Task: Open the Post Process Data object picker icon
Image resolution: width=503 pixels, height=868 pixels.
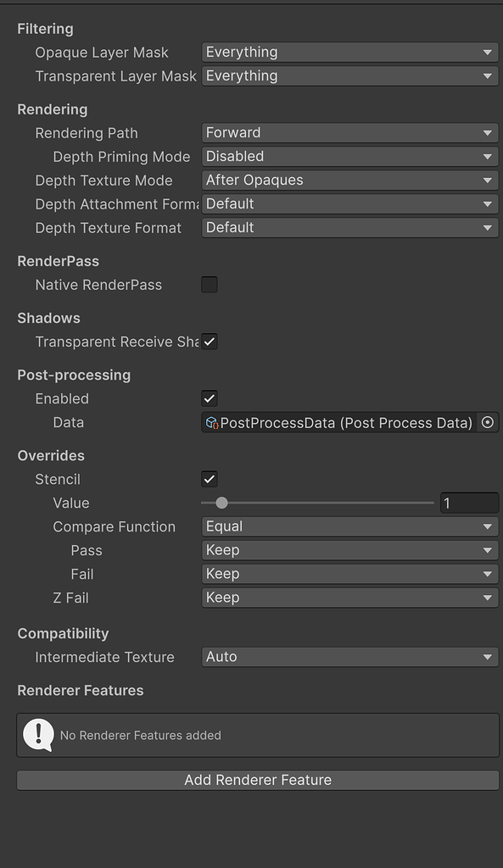Action: [x=488, y=422]
